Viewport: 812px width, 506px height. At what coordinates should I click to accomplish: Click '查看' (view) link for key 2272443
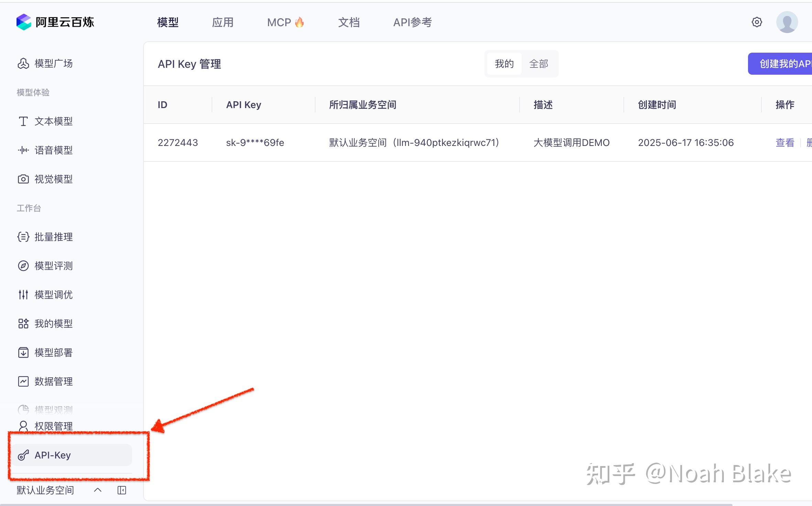tap(785, 143)
